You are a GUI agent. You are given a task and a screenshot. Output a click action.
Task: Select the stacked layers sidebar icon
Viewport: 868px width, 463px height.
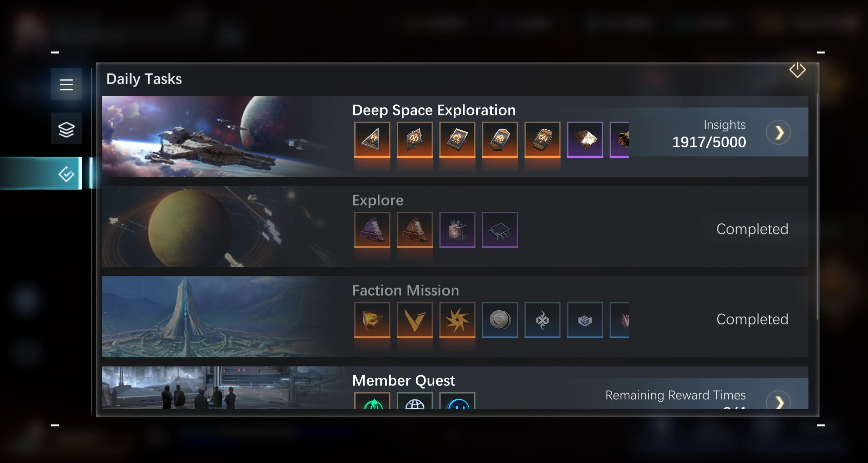coord(66,129)
